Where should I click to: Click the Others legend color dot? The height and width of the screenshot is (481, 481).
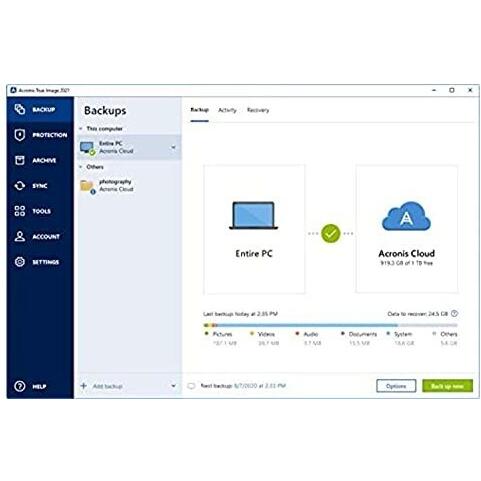tap(434, 333)
